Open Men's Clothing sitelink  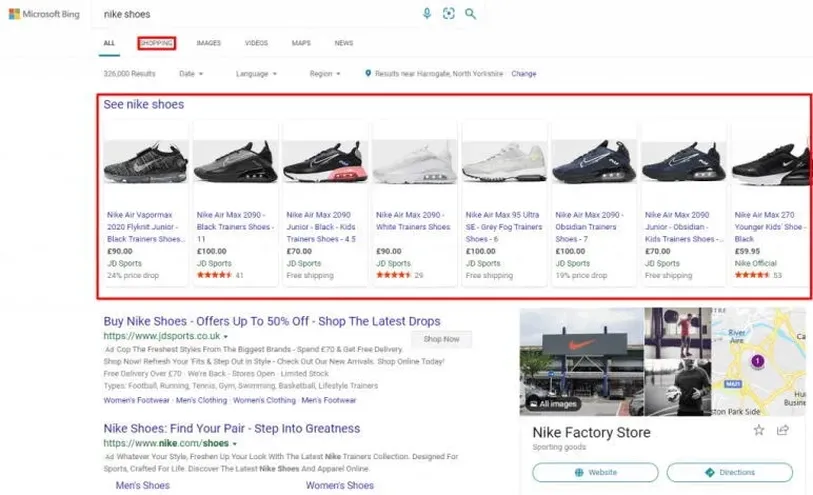click(x=201, y=400)
